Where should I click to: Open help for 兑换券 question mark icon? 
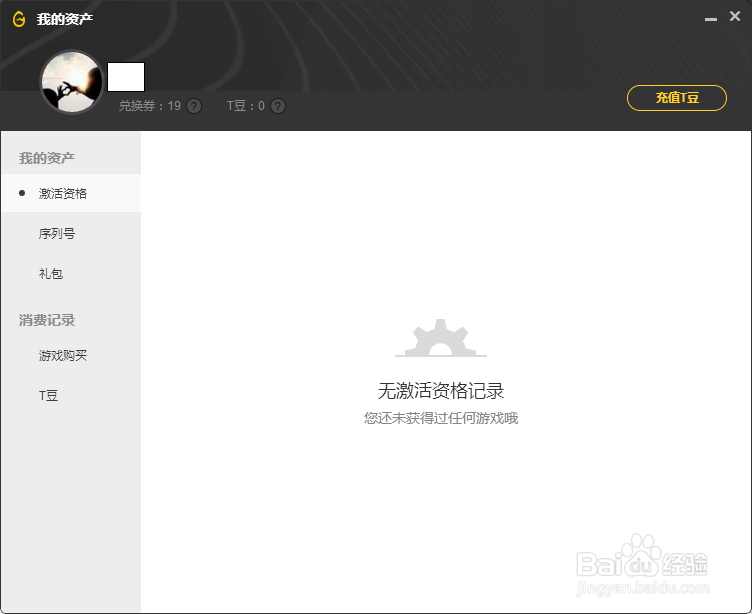pyautogui.click(x=194, y=106)
